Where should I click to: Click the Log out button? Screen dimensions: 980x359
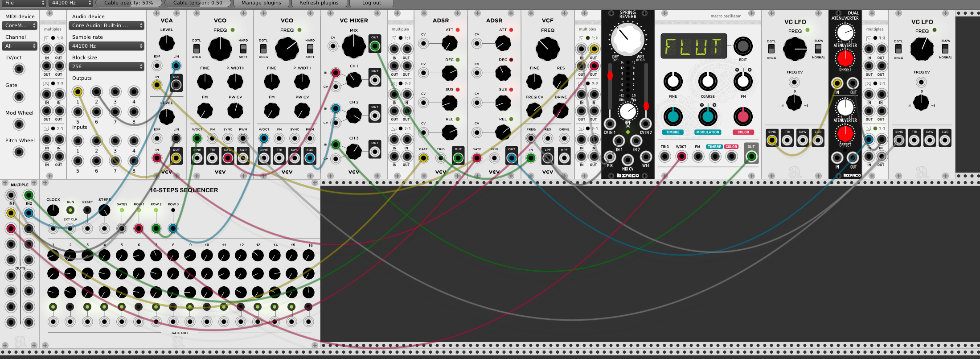coord(372,3)
